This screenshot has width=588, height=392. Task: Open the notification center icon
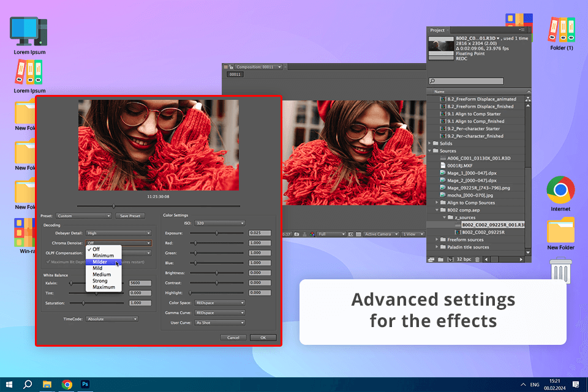(x=576, y=385)
